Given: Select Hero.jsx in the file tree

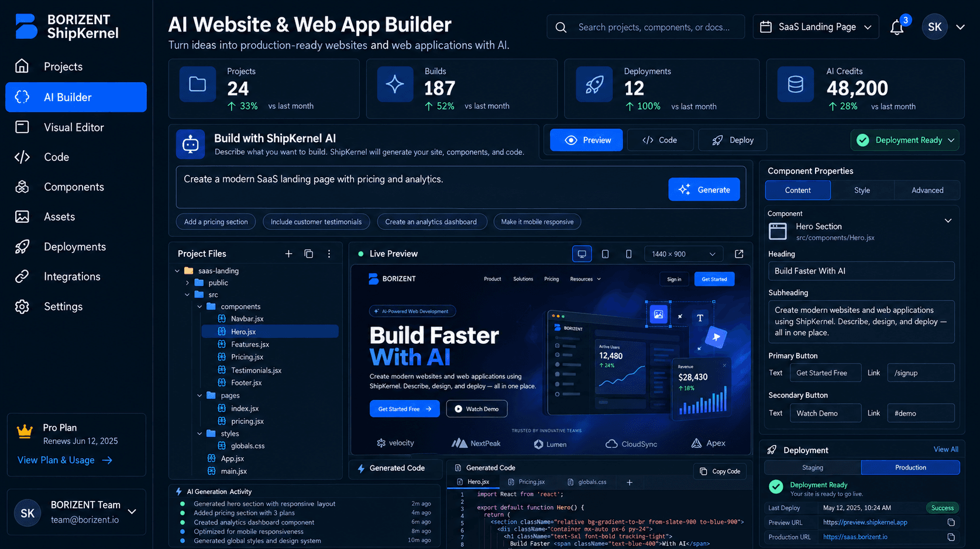Looking at the screenshot, I should point(270,332).
